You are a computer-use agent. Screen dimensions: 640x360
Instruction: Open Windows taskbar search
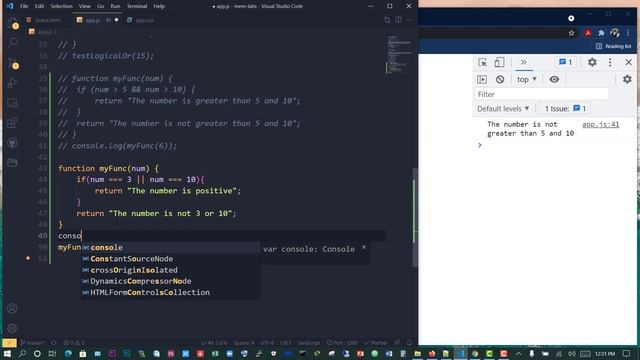[x=22, y=353]
